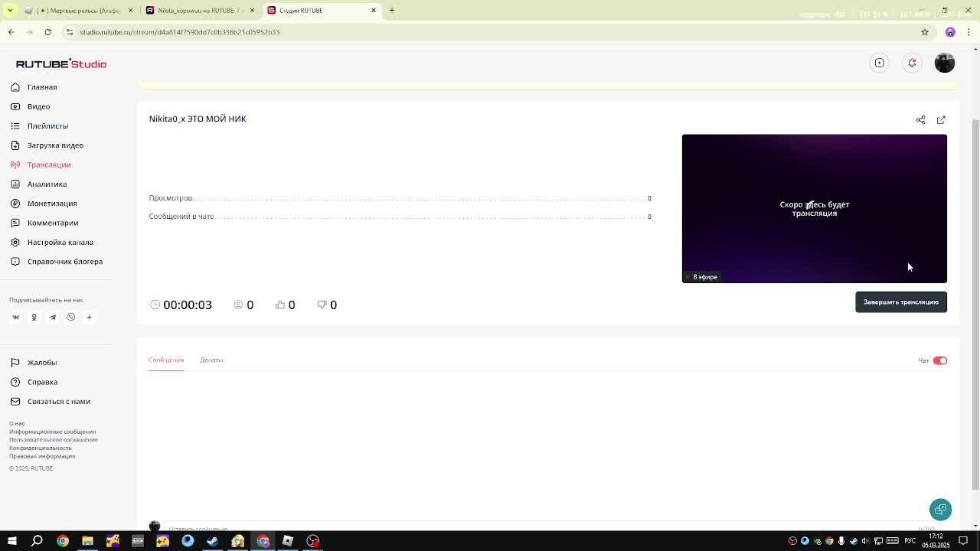Open Справочник блогера

pos(56,262)
